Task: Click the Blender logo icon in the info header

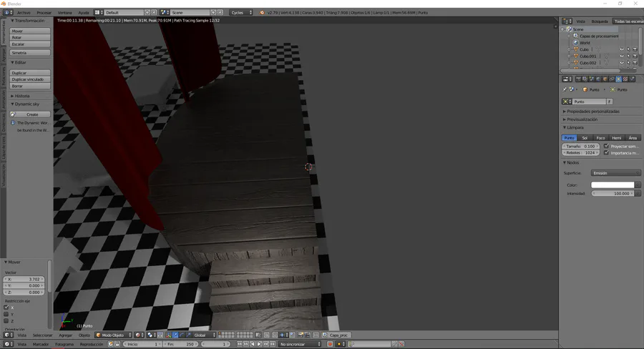Action: pyautogui.click(x=262, y=13)
